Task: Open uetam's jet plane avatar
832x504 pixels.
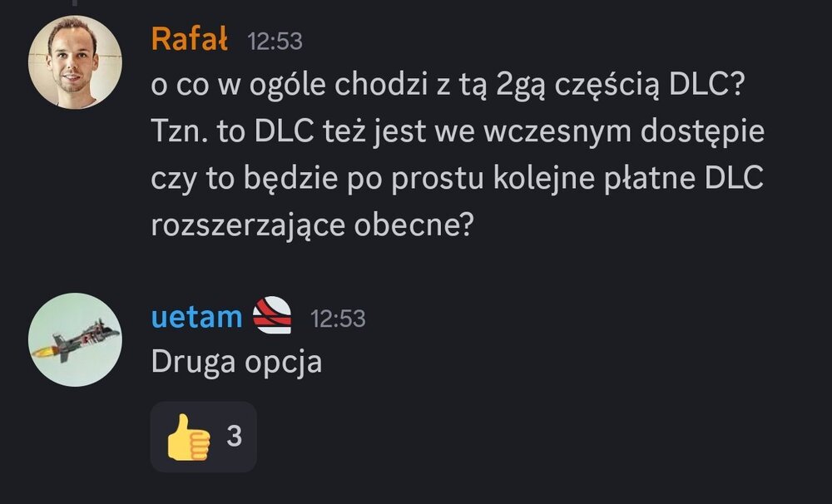Action: pos(75,339)
